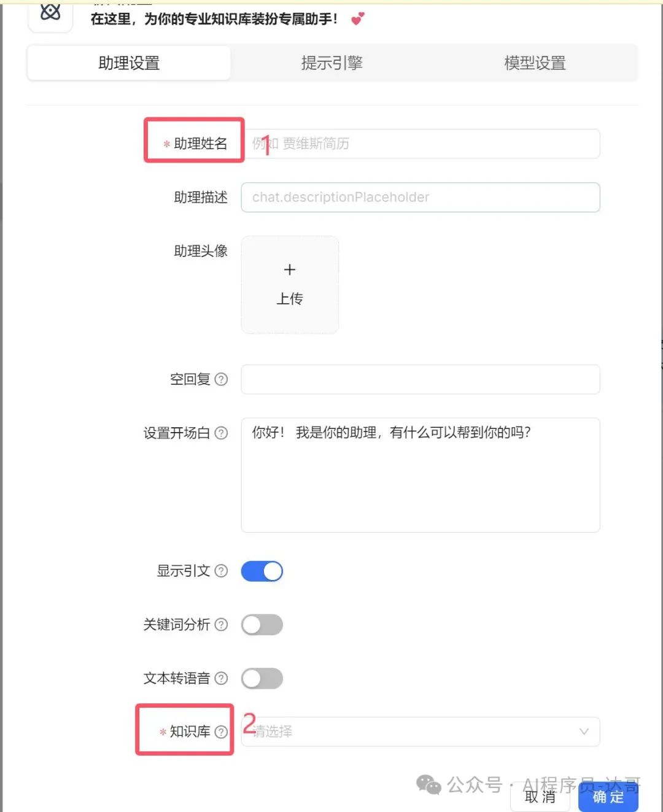Switch to the 模型设置 tab
The image size is (663, 812).
[535, 63]
